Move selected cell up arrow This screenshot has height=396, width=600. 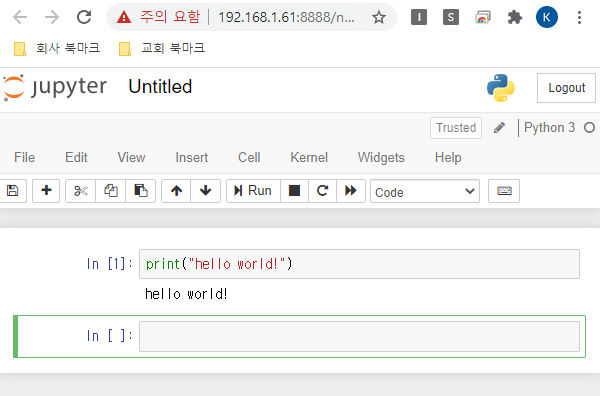pos(176,191)
